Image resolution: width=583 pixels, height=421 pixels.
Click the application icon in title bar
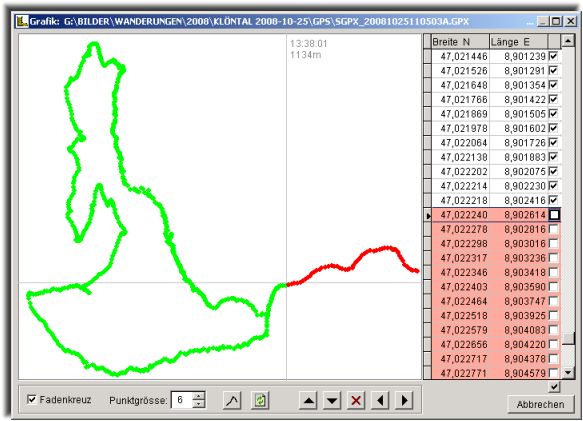22,21
